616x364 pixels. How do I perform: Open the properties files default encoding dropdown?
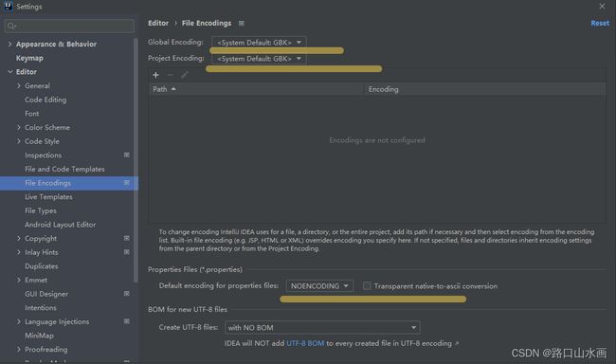[319, 285]
